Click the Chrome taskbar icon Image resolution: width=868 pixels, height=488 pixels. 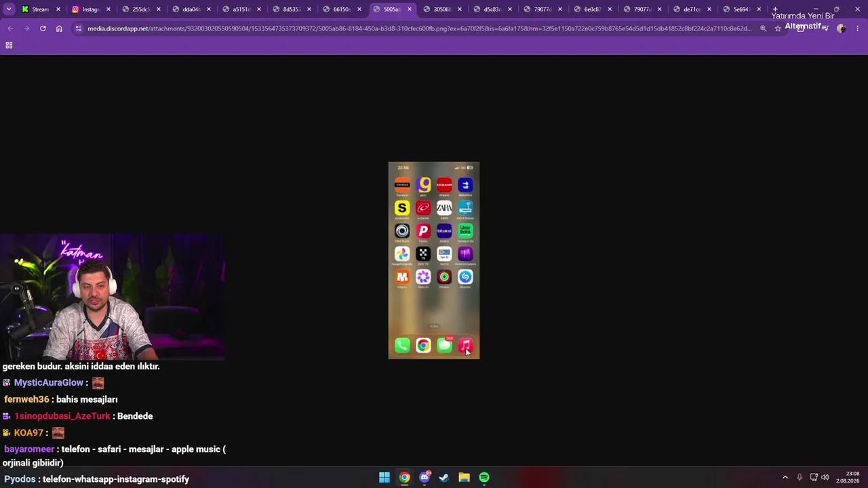tap(404, 478)
